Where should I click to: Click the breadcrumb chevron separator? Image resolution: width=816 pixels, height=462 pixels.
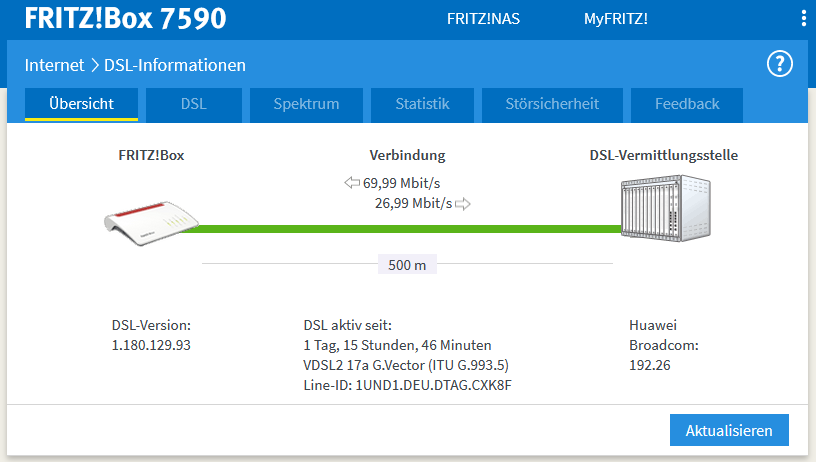pos(95,66)
